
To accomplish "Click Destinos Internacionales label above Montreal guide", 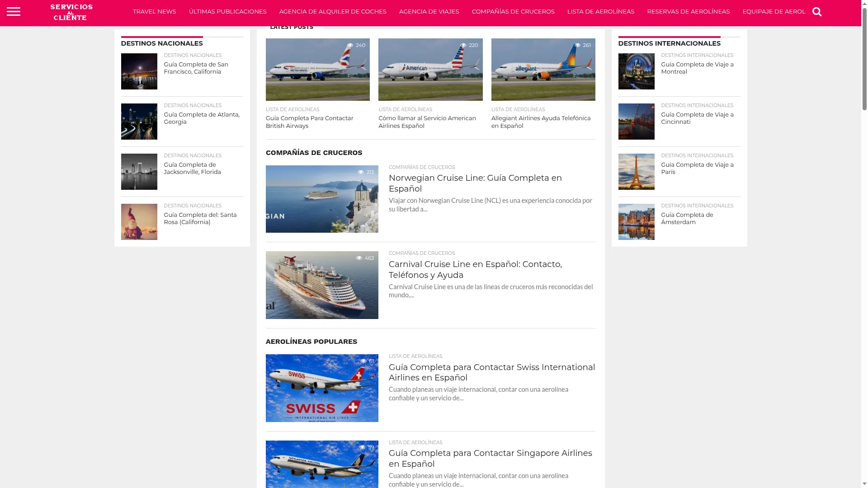I will pos(697,56).
